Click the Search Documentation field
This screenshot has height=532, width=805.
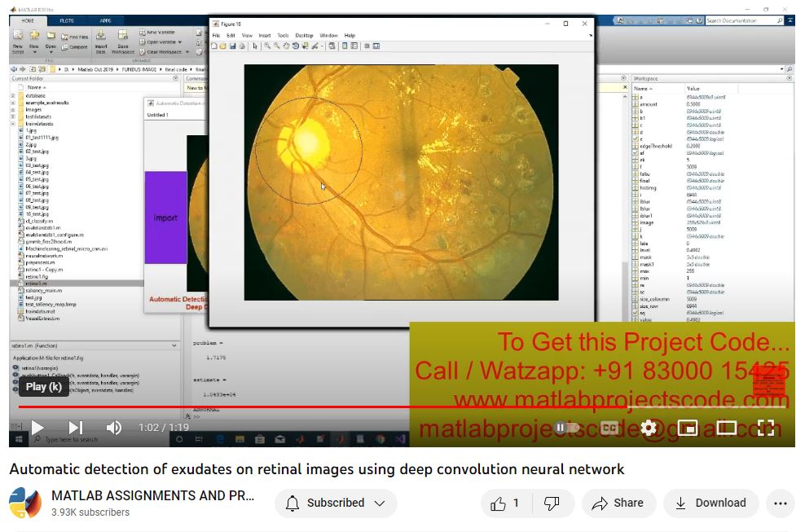click(x=745, y=20)
